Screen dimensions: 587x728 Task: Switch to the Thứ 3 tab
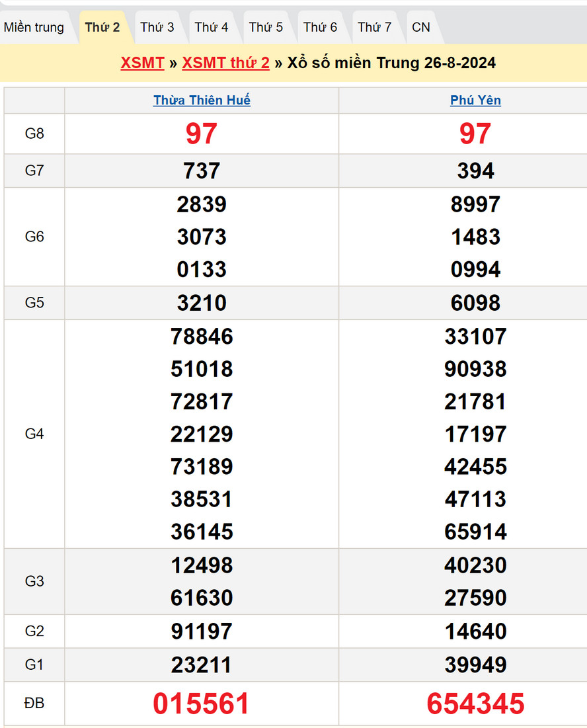coord(157,28)
